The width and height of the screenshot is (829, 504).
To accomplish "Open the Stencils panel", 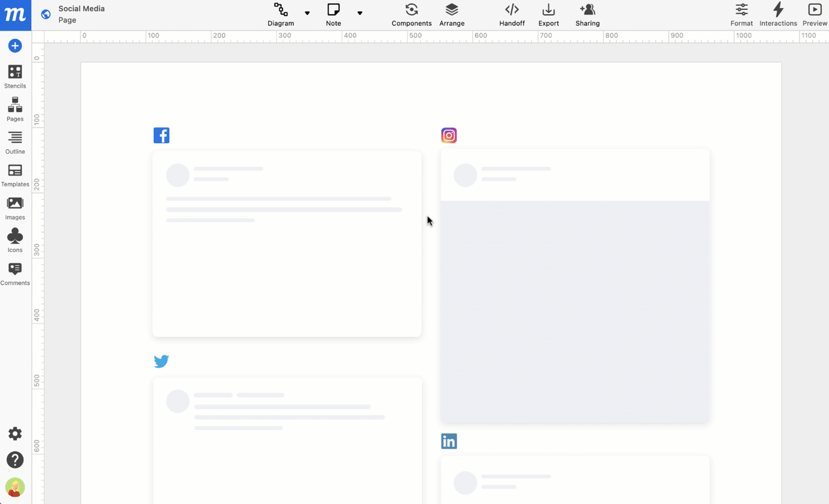I will pyautogui.click(x=15, y=76).
